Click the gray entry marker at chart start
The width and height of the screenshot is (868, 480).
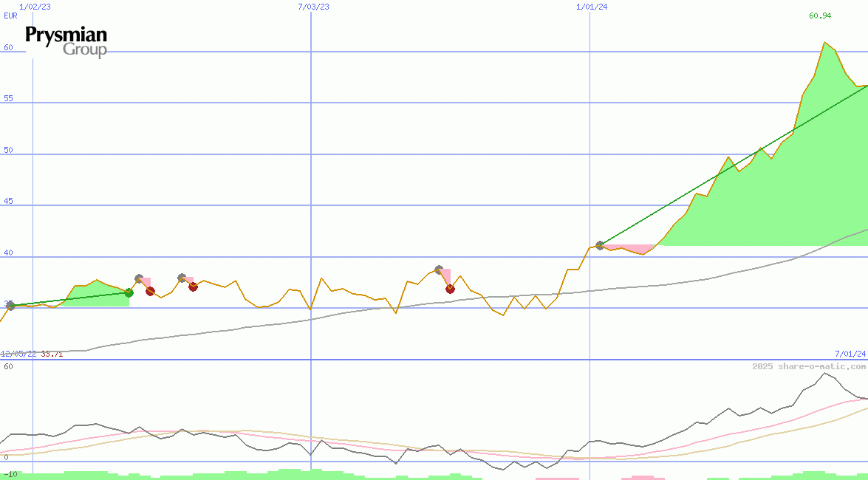(x=10, y=306)
